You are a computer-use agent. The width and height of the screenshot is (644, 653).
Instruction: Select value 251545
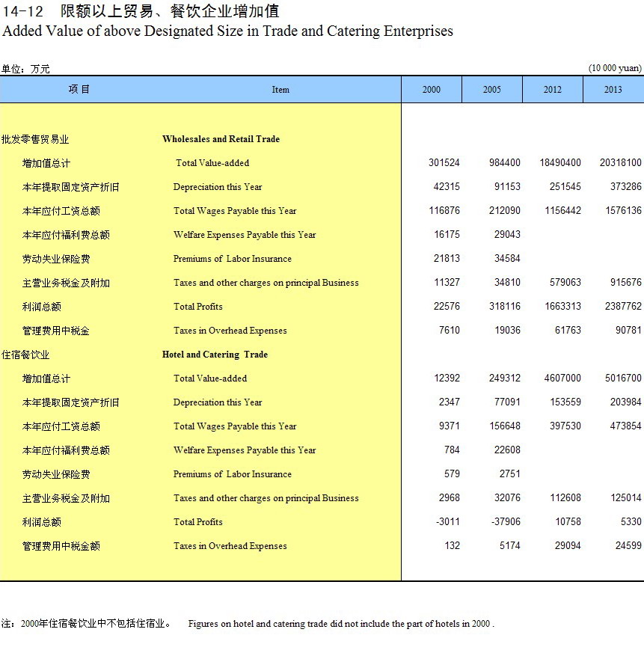coord(565,186)
